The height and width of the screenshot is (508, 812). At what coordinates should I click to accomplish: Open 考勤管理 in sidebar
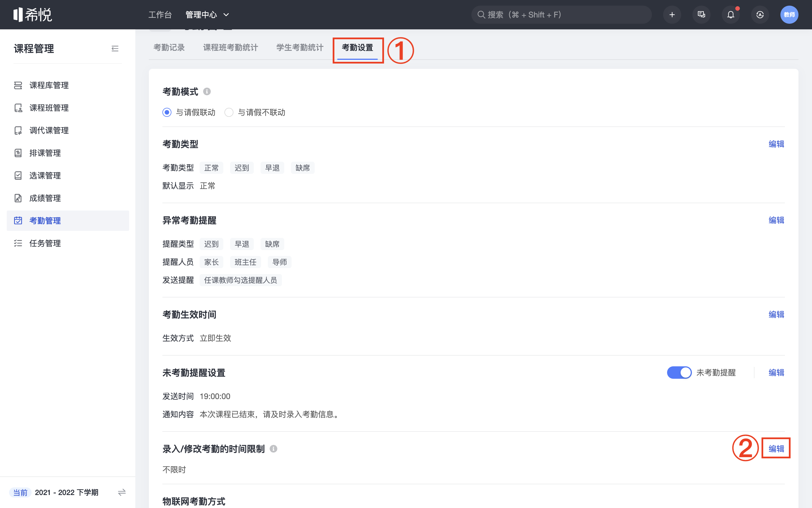pos(68,220)
